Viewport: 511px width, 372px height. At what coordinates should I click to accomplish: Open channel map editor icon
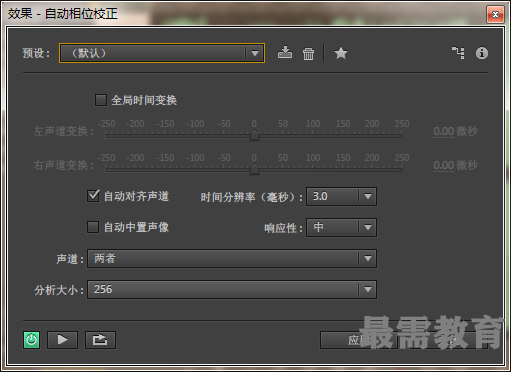tap(458, 53)
